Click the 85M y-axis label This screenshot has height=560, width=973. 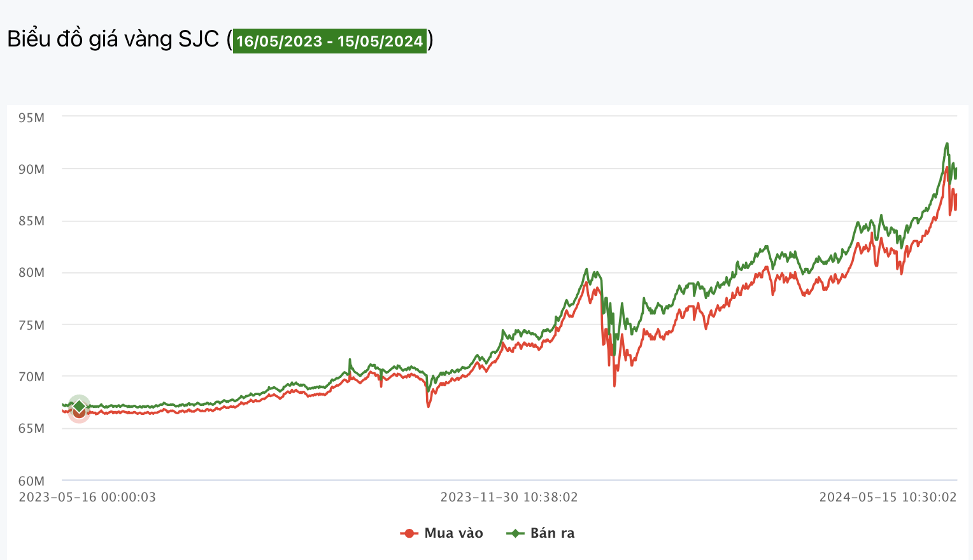(32, 221)
